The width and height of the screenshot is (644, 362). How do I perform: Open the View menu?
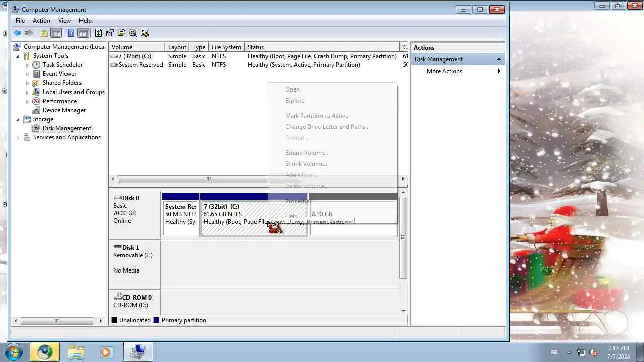(x=64, y=21)
